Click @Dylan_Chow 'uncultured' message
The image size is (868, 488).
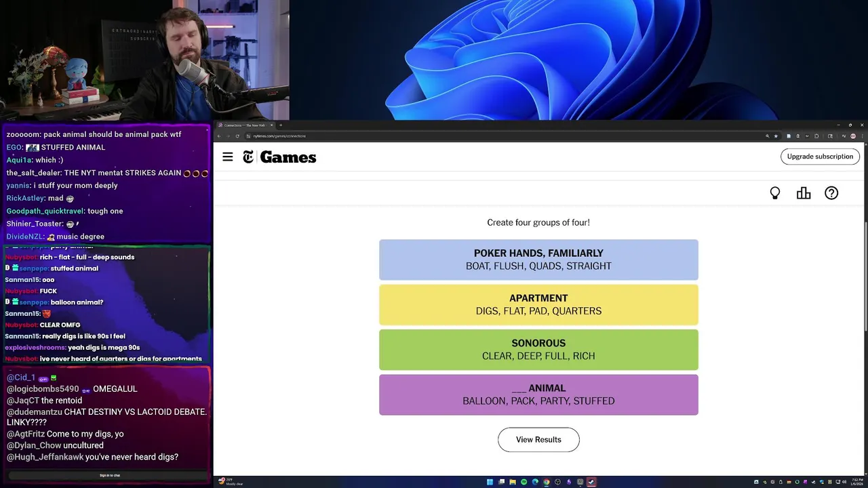point(55,445)
